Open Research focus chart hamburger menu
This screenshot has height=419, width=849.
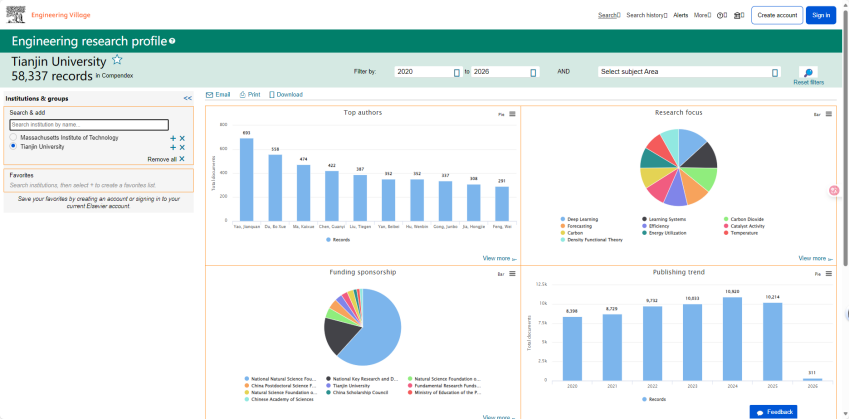(828, 114)
